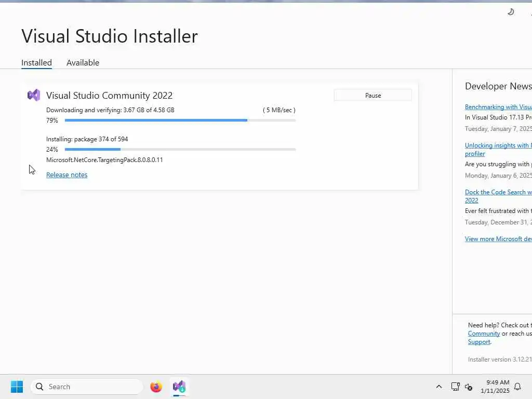Viewport: 532px width, 399px height.
Task: Pause the Visual Studio installation
Action: pos(373,96)
